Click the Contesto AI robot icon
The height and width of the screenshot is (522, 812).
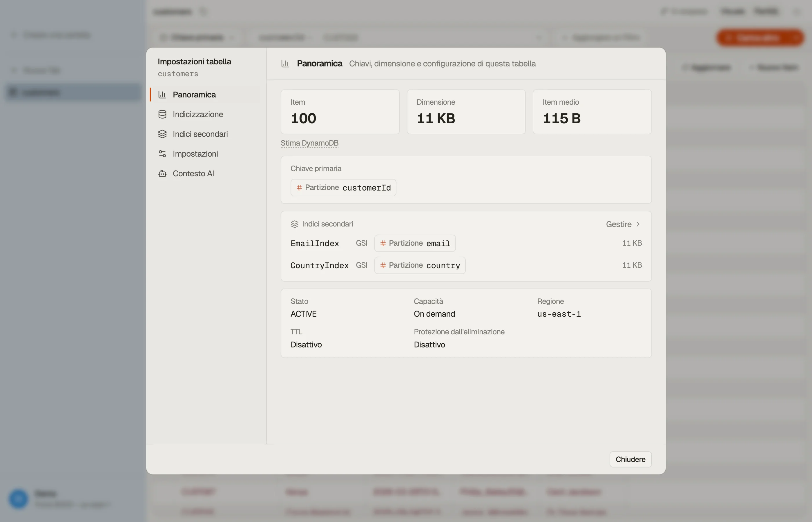162,173
